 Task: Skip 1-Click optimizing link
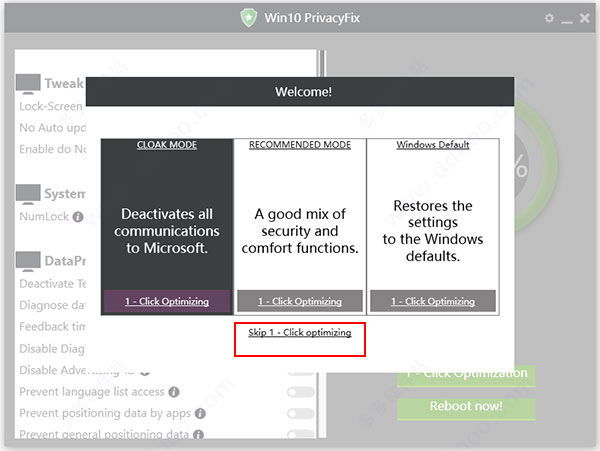(x=300, y=332)
